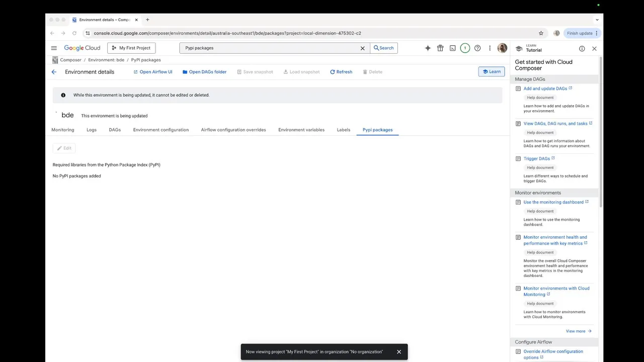This screenshot has height=362, width=644.
Task: Open Override Airflow configuration options link
Action: (x=553, y=354)
